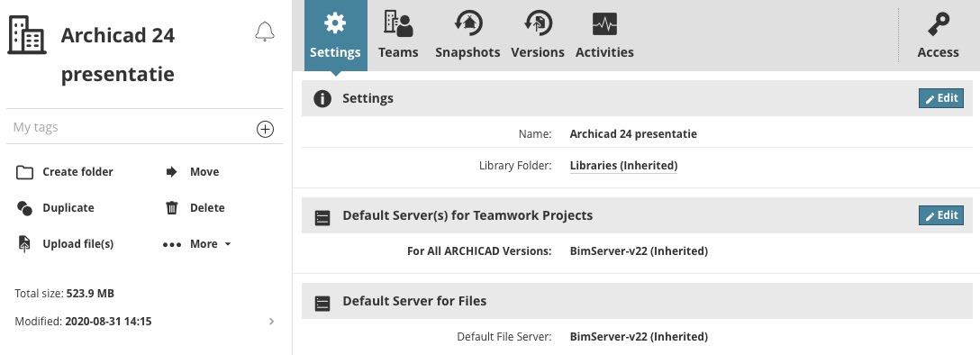Screen dimensions: 980x355
Task: Click the Create folder icon
Action: [24, 172]
